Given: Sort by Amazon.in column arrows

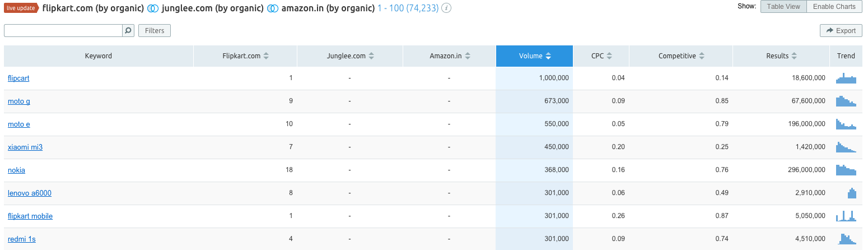Looking at the screenshot, I should [468, 56].
